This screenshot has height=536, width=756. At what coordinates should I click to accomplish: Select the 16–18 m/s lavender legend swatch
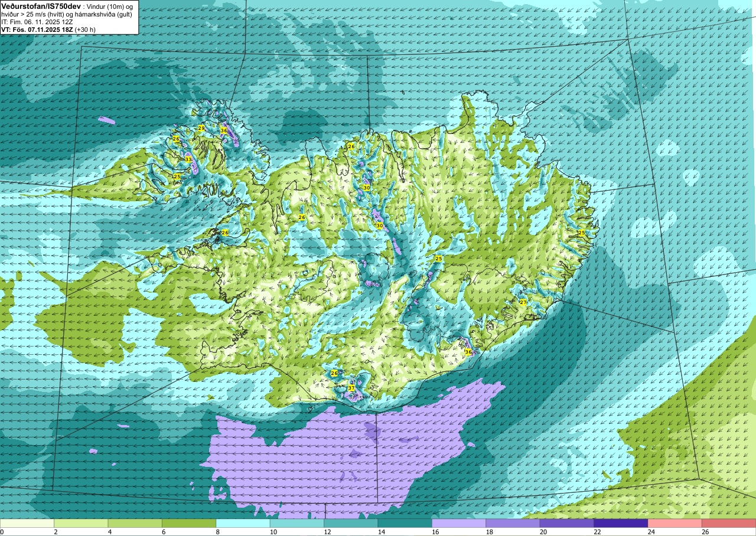pyautogui.click(x=459, y=523)
